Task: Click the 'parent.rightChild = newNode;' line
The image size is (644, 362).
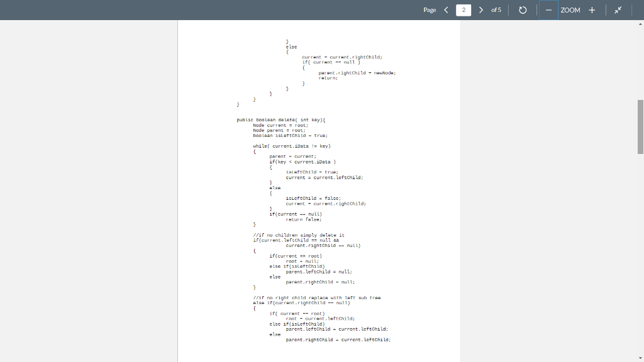Action: pyautogui.click(x=357, y=72)
